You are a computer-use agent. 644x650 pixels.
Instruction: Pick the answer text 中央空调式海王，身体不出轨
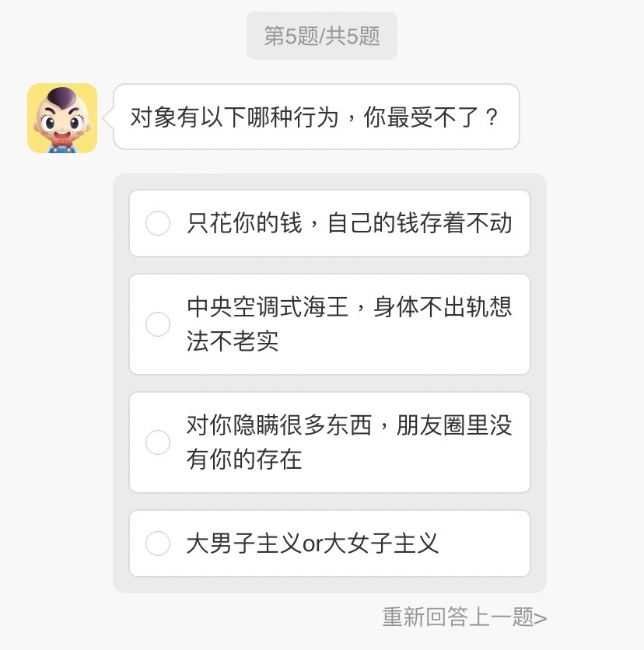tap(349, 307)
